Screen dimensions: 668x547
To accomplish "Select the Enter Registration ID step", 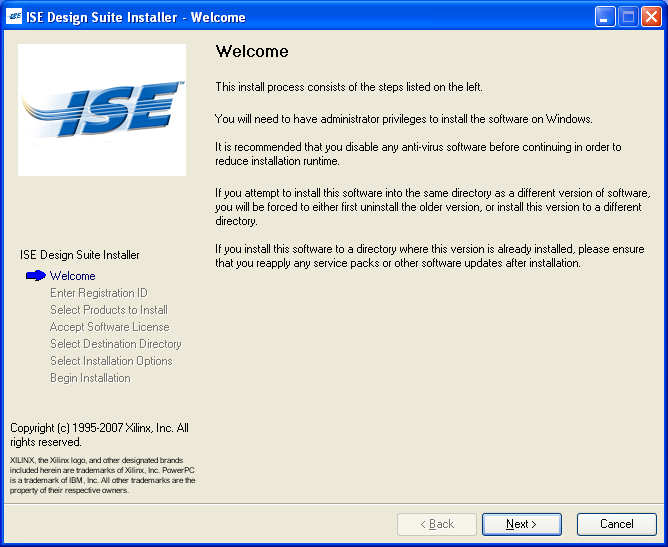I will pyautogui.click(x=98, y=293).
